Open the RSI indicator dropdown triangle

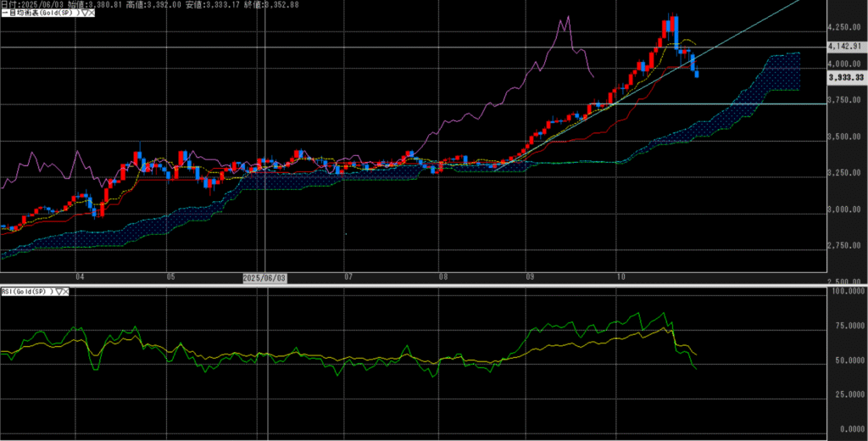pyautogui.click(x=59, y=291)
